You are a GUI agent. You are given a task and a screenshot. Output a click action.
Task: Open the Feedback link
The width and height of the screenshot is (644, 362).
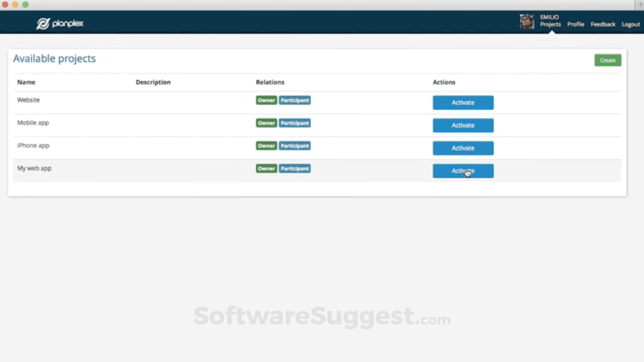click(603, 25)
